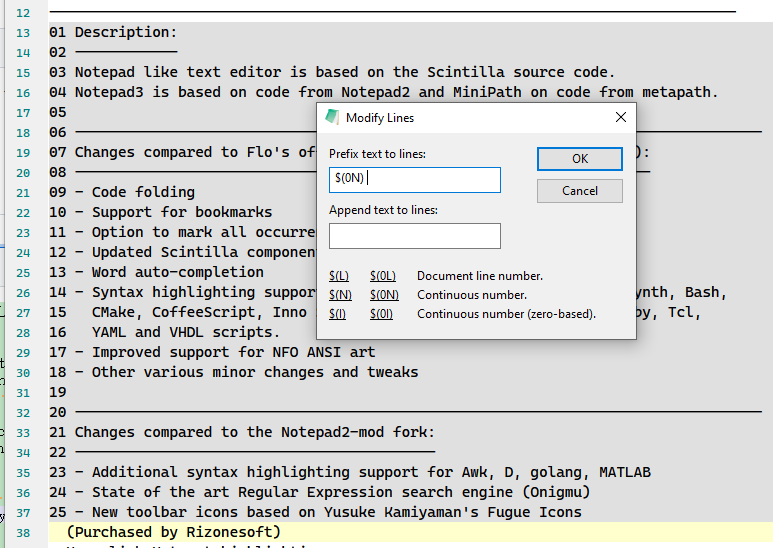Viewport: 773px width, 548px height.
Task: Click the 'Append text to lines:' label
Action: [x=383, y=210]
